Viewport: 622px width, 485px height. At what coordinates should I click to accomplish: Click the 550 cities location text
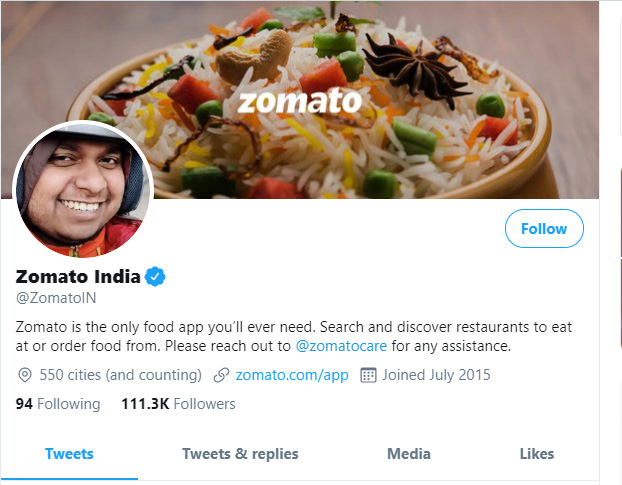(120, 375)
